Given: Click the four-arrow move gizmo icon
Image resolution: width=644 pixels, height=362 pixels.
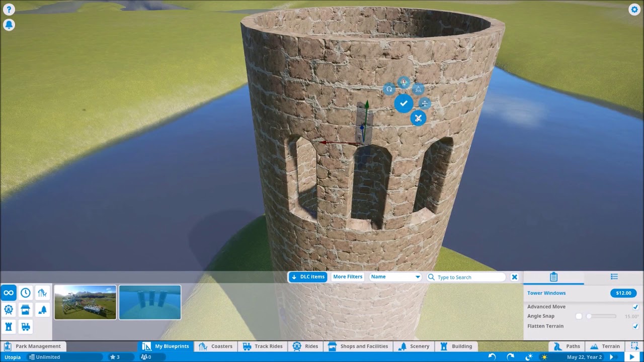Looking at the screenshot, I should point(425,104).
